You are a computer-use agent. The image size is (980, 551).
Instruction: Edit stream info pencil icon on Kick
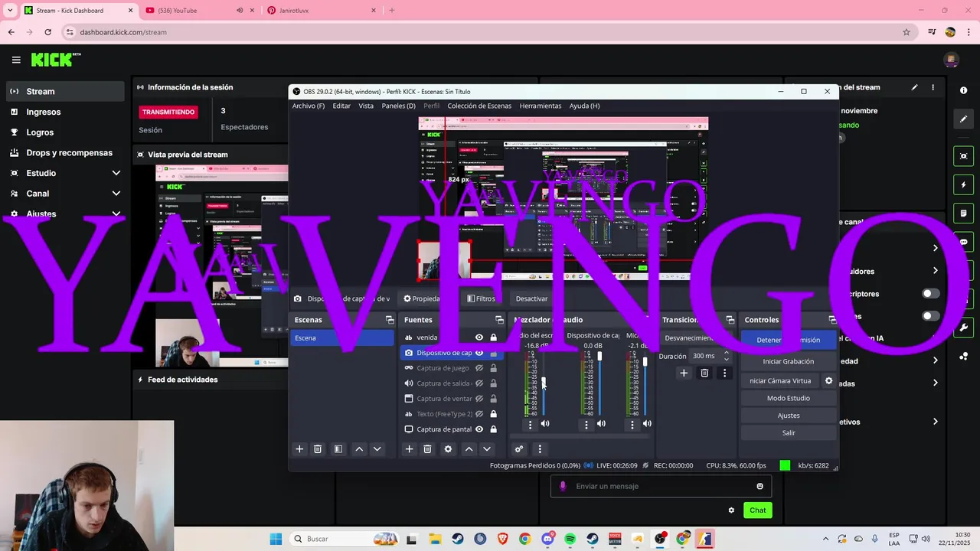click(x=914, y=87)
